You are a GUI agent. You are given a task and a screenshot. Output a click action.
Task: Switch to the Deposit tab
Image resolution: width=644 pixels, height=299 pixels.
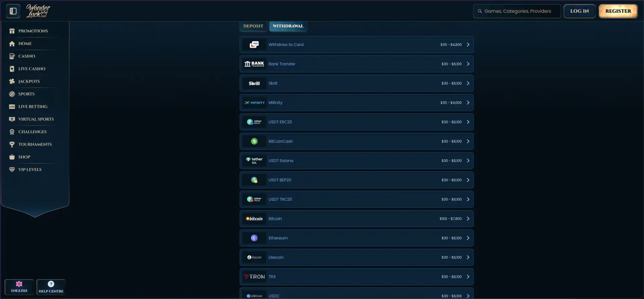click(253, 26)
